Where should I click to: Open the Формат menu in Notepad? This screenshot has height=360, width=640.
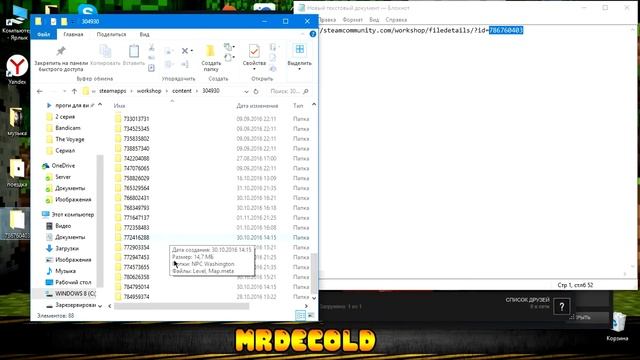coord(353,20)
